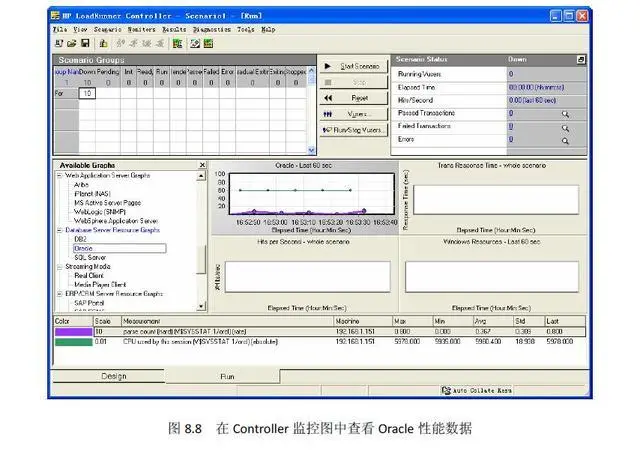Click the Errors magnifier icon
This screenshot has height=451, width=640.
pyautogui.click(x=565, y=141)
